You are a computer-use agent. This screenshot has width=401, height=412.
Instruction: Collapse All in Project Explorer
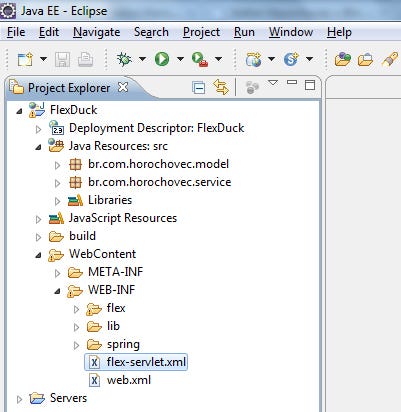pos(199,88)
